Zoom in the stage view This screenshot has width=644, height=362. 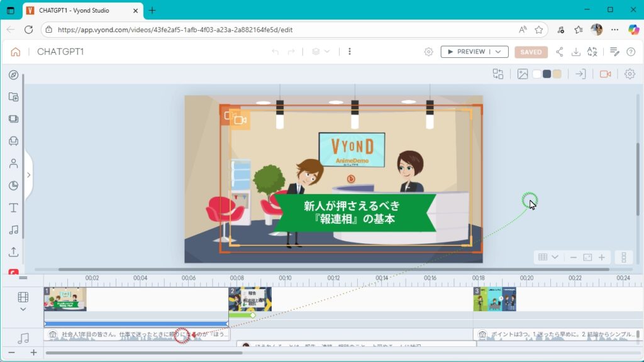coord(602,257)
